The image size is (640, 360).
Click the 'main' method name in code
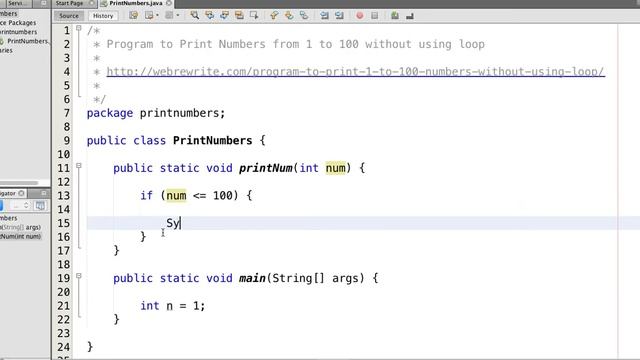tap(252, 278)
